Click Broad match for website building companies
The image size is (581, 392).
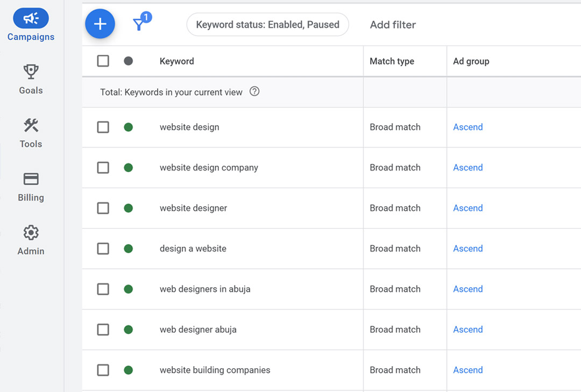tap(395, 370)
